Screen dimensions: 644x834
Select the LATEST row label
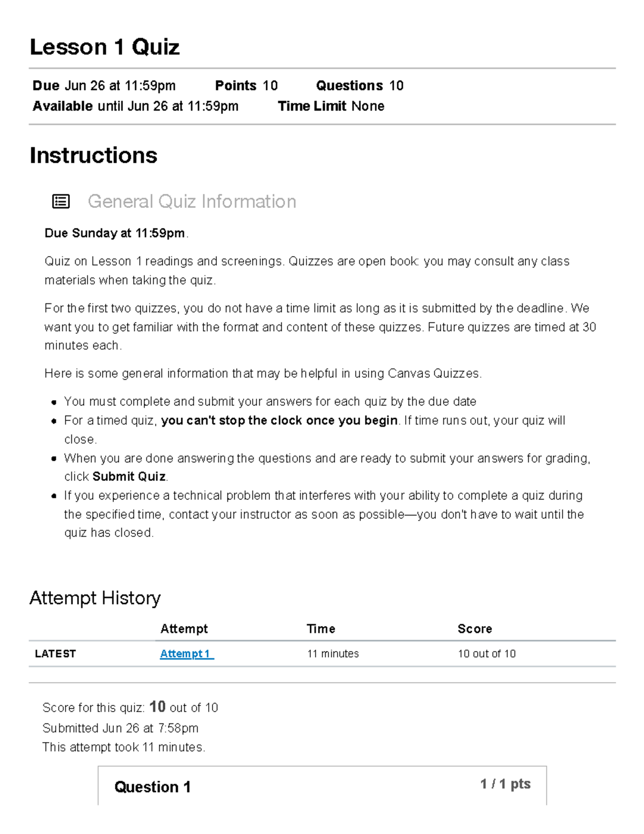[x=55, y=654]
